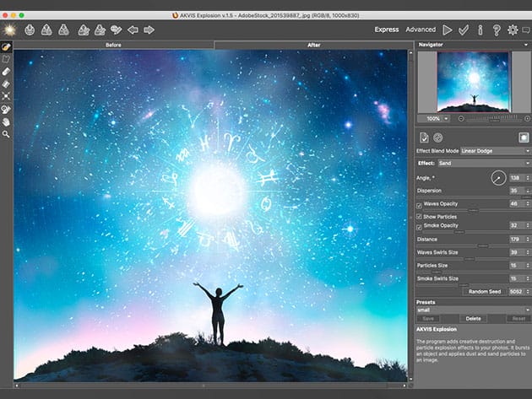
Task: Select the Zoom magnifier tool
Action: coord(7,133)
